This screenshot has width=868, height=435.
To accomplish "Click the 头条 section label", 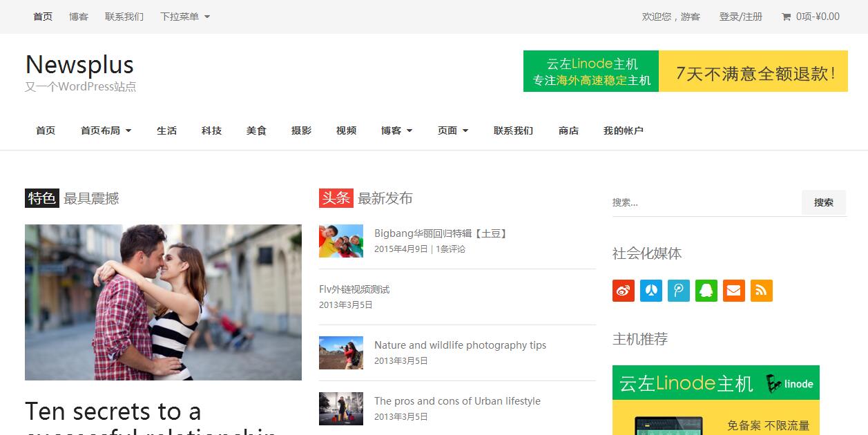I will pos(336,198).
